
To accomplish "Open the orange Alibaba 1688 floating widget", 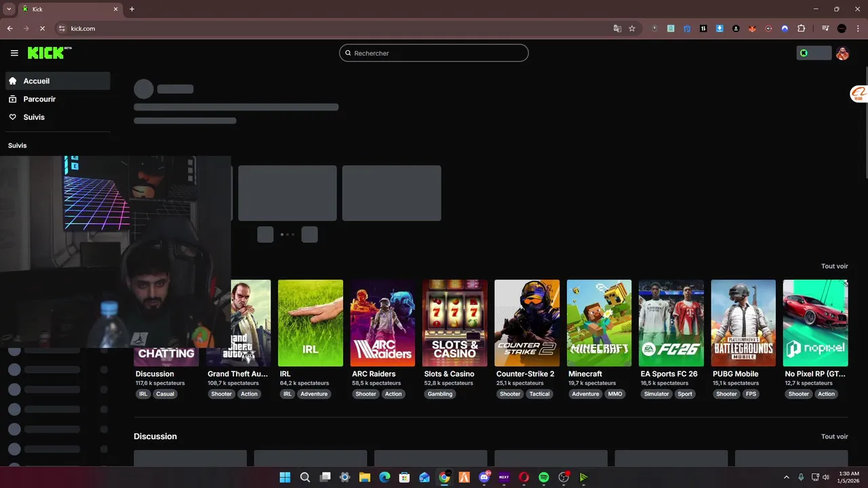I will pyautogui.click(x=859, y=94).
